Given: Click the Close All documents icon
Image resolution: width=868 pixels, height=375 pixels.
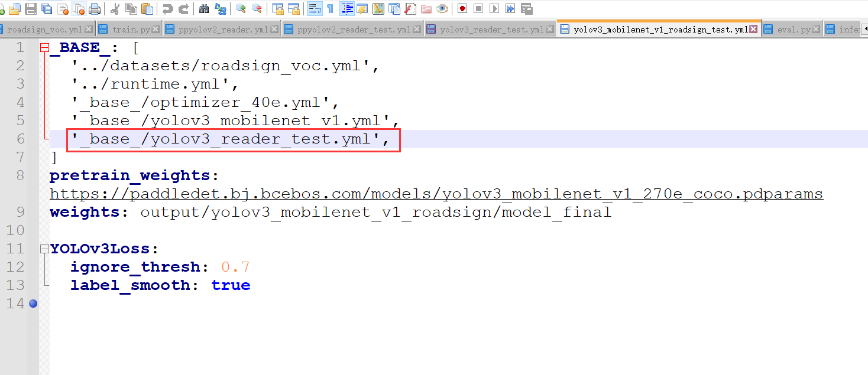Looking at the screenshot, I should point(79,9).
